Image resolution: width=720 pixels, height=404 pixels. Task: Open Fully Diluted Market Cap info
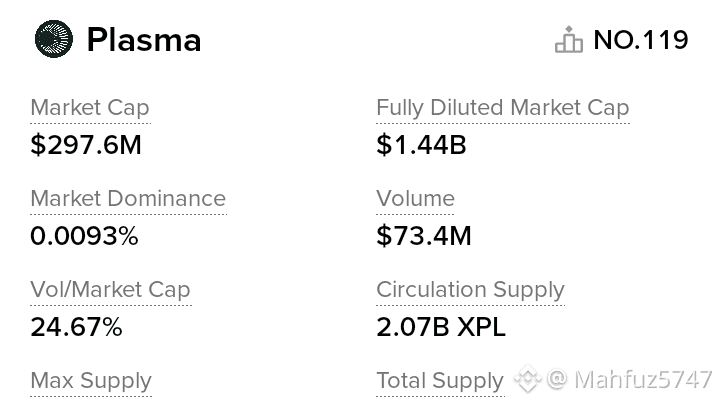click(502, 108)
